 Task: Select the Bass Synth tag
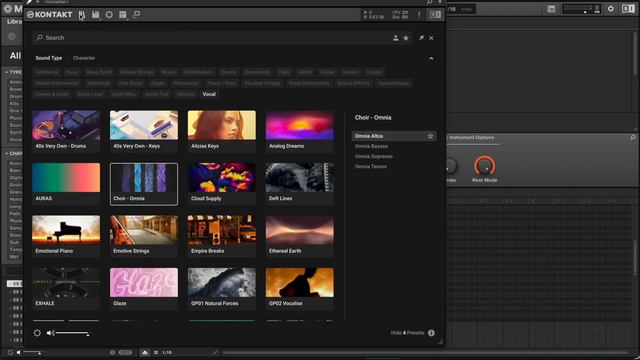coord(99,72)
